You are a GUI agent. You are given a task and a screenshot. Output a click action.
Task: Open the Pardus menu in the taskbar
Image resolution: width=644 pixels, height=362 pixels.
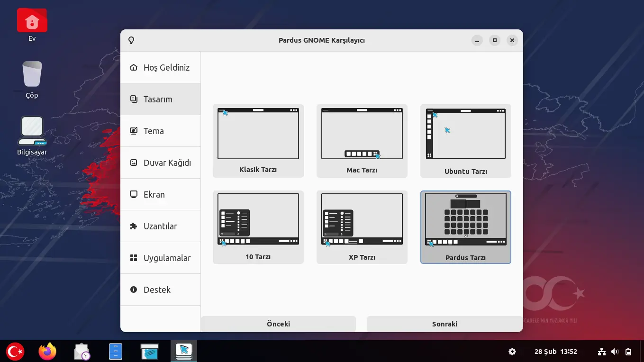coord(15,352)
